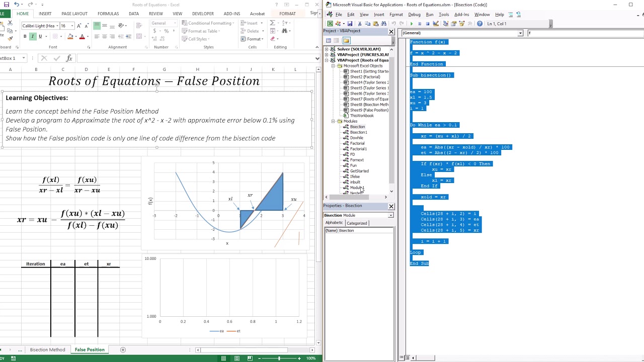The height and width of the screenshot is (362, 644).
Task: Toggle Top Align button in Alignment group
Action: coord(97,26)
